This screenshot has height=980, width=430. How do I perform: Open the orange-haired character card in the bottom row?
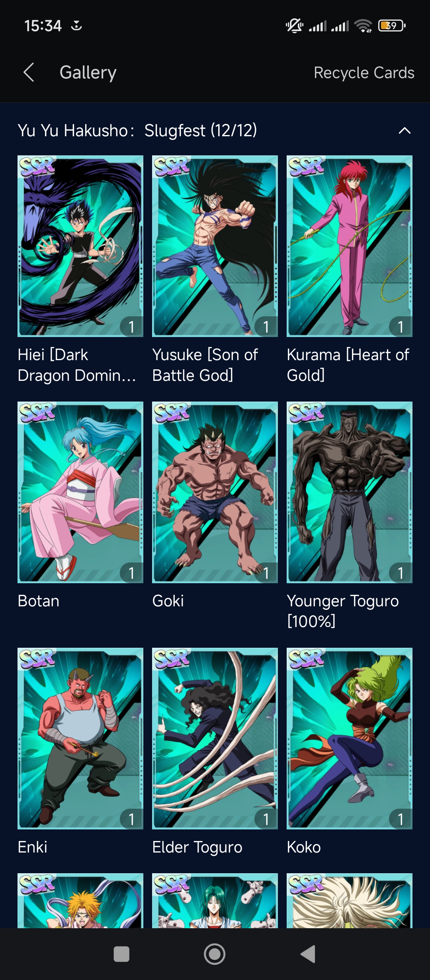tap(80, 900)
